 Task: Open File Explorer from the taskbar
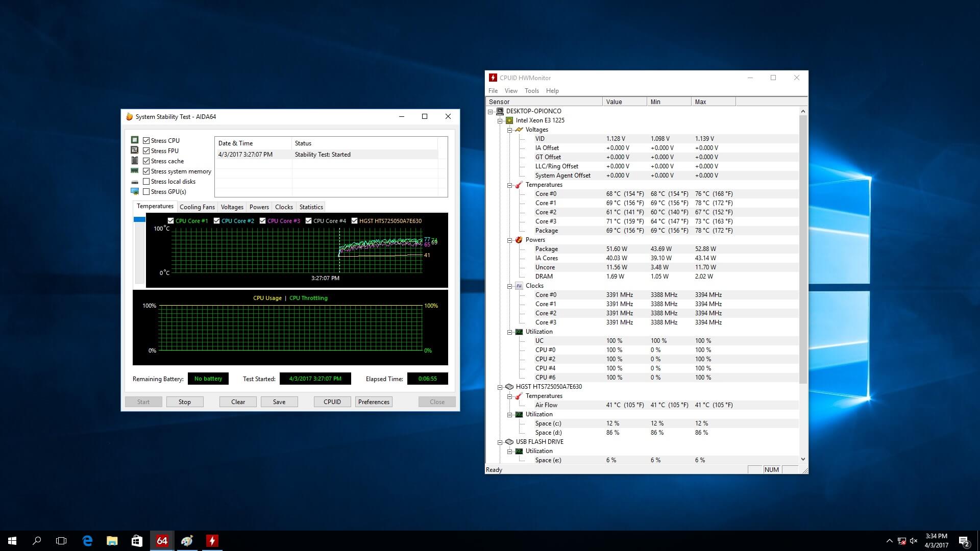[112, 541]
